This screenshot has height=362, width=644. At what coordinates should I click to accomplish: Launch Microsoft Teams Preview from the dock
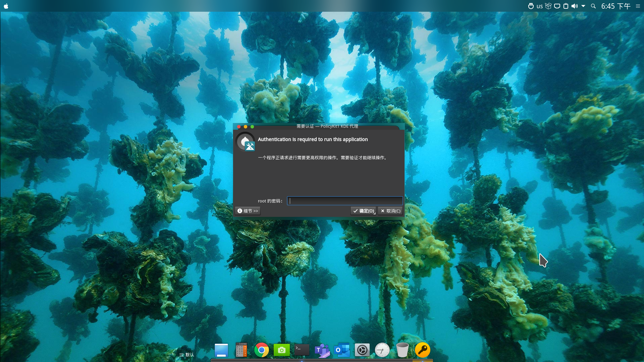coord(322,350)
